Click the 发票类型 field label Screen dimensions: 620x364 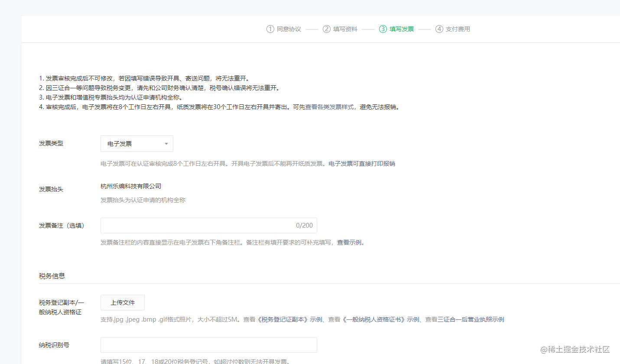coord(51,143)
